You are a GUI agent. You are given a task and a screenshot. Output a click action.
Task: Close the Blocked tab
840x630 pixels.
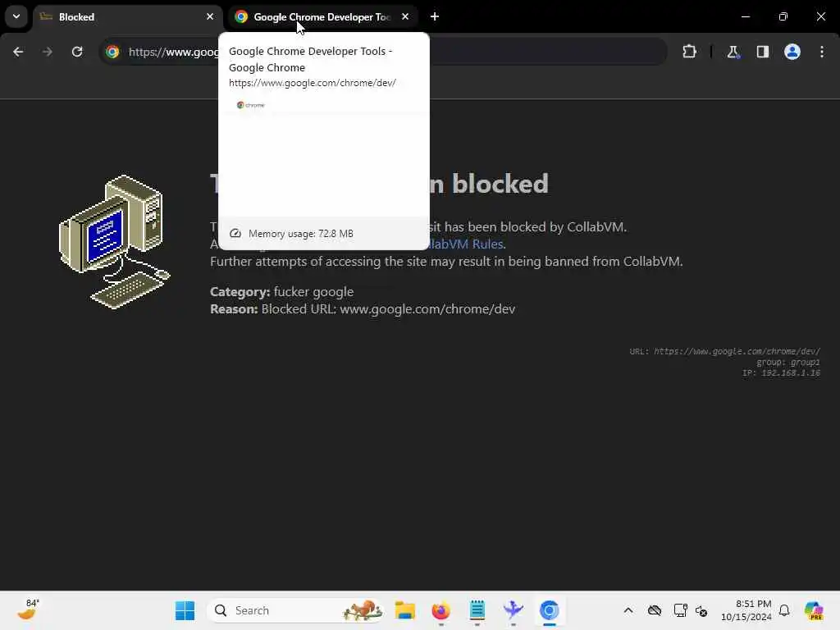(x=210, y=17)
